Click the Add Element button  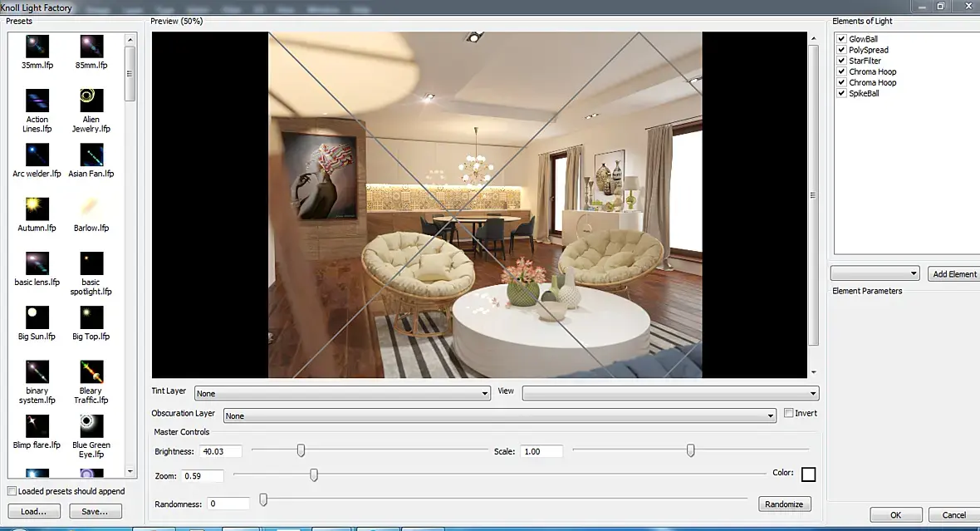[953, 274]
